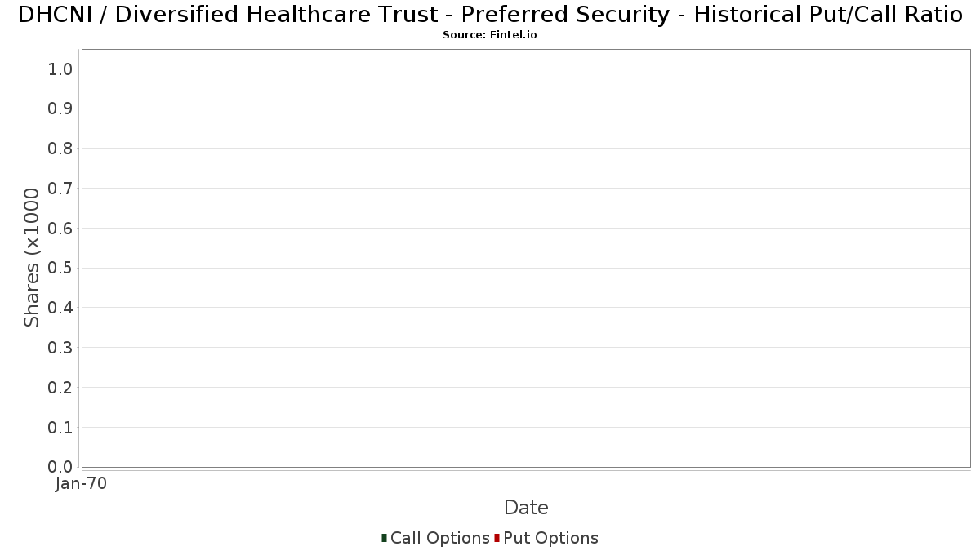The image size is (980, 551).
Task: Click the 0.3 y-axis tick label
Action: 60,348
